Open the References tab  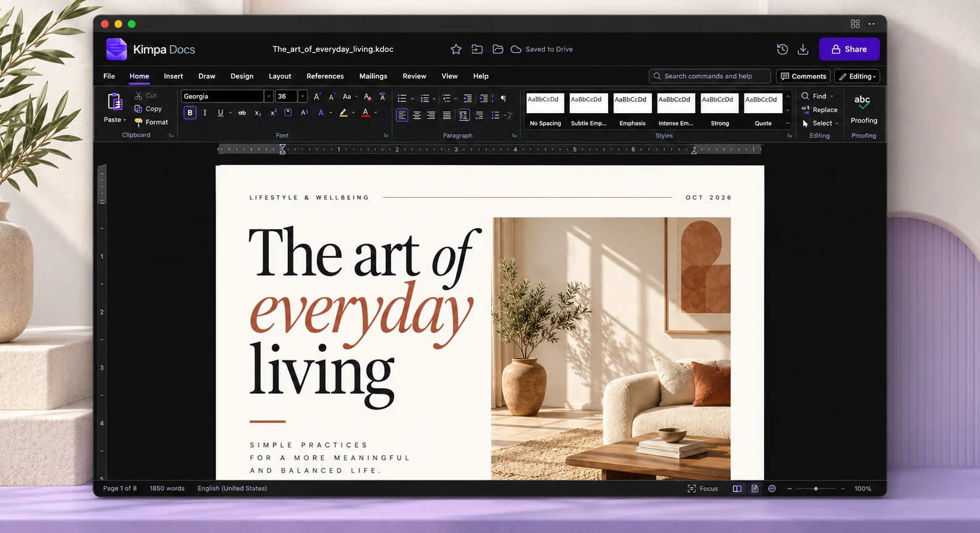[325, 77]
